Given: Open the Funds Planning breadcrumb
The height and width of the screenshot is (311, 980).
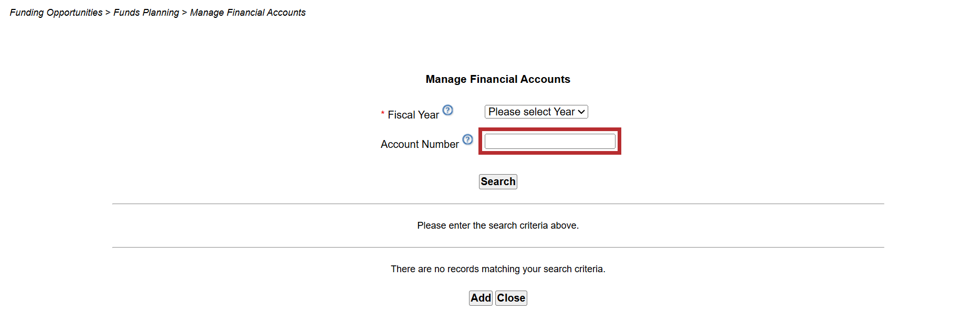Looking at the screenshot, I should pos(146,13).
